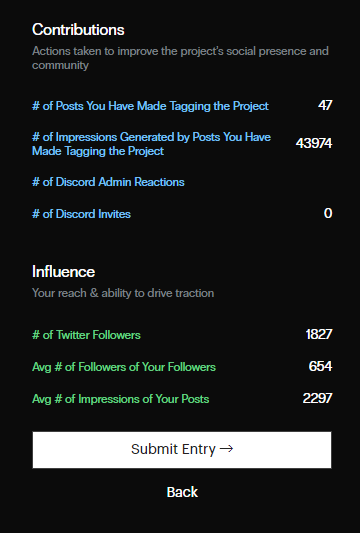Select the Impressions Generated by Posts metric
360x533 pixels.
[x=151, y=144]
